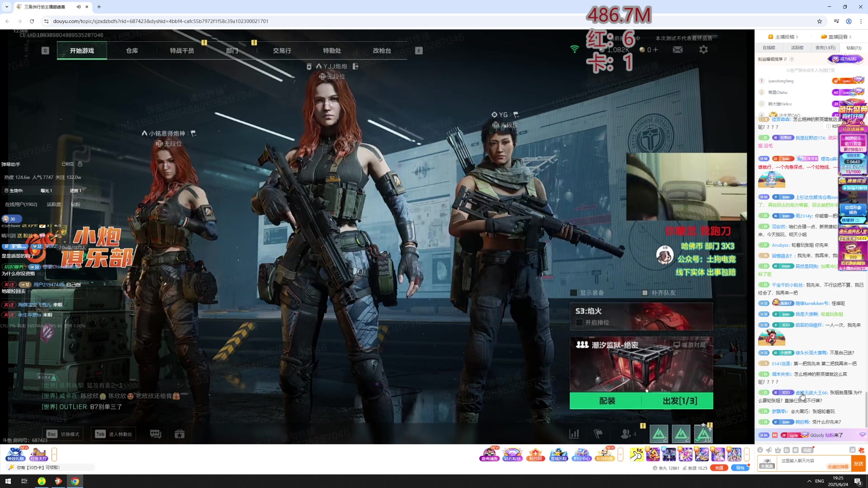Switch to the 钻粉(73) tab
Screen dimensions: 868x488
(x=854, y=48)
